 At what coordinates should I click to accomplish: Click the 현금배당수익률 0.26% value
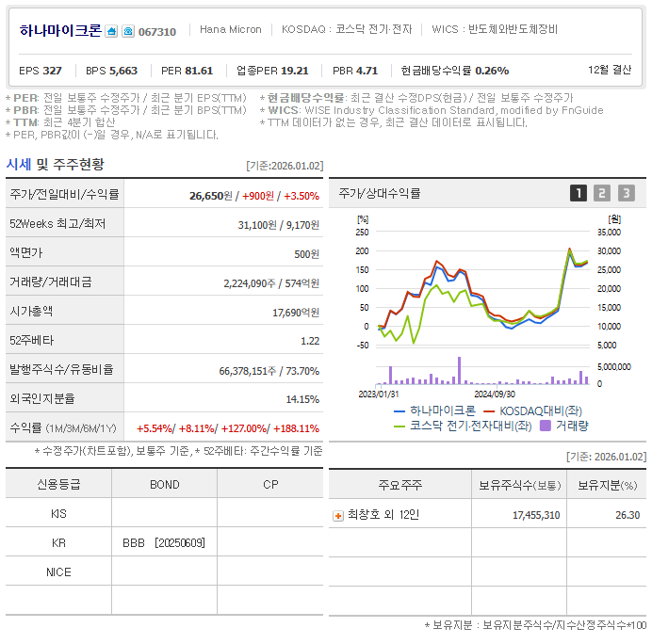click(455, 71)
